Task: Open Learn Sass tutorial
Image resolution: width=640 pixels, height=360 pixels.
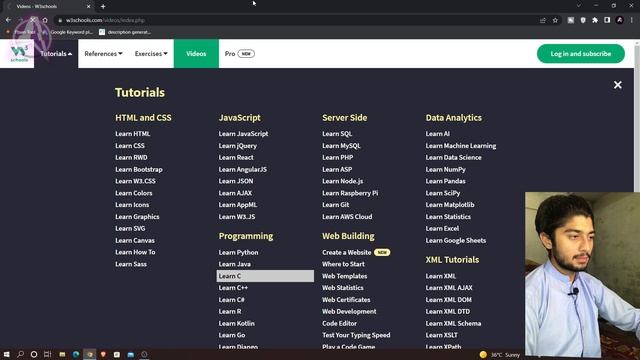Action: tap(131, 264)
